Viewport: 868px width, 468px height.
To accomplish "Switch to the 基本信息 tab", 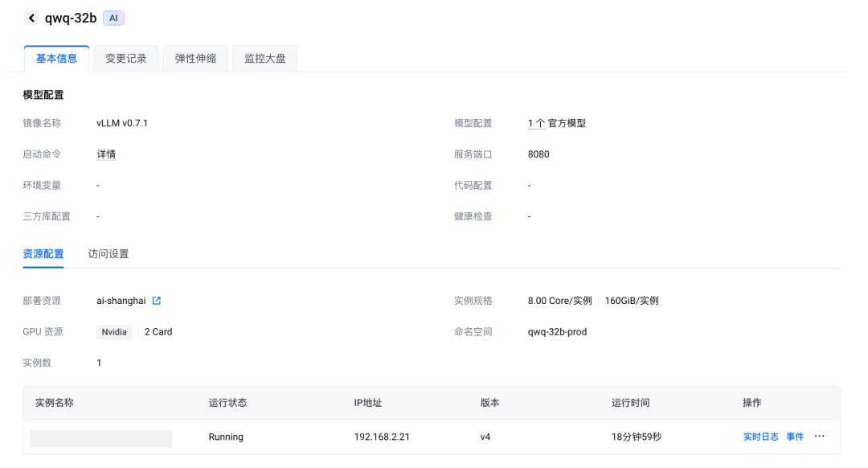I will [x=57, y=59].
